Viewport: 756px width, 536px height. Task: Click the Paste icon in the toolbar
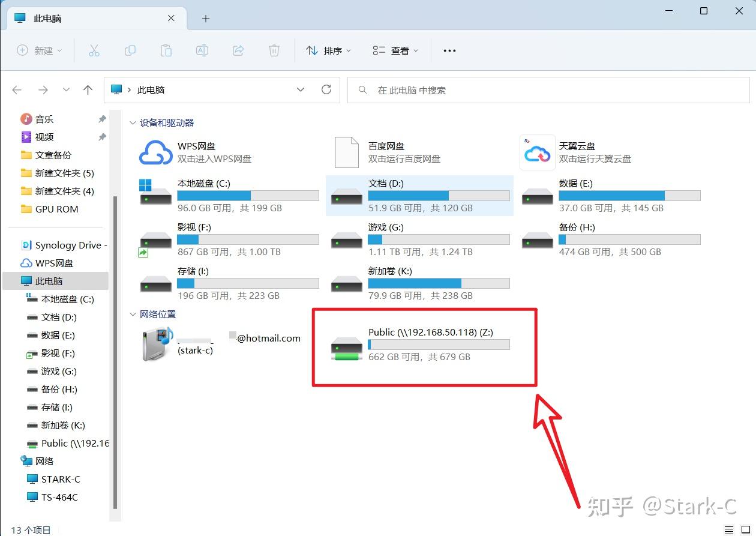[x=166, y=50]
